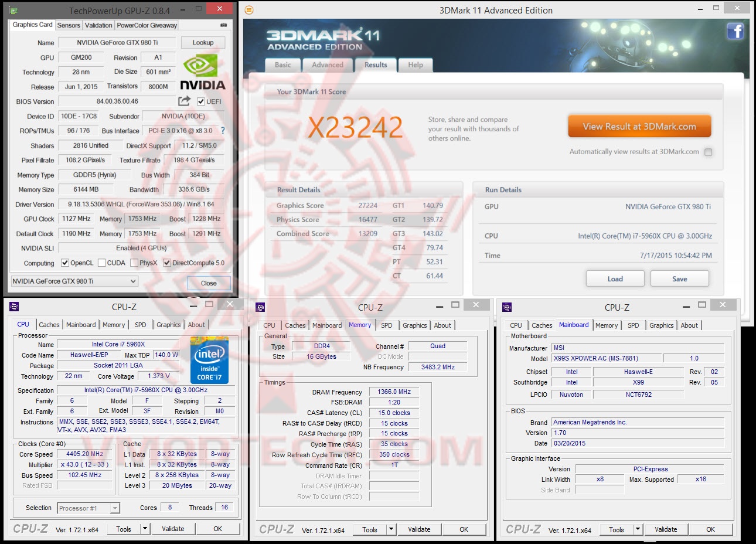
Task: Click the Bus Interface question mark help icon
Action: pos(223,131)
